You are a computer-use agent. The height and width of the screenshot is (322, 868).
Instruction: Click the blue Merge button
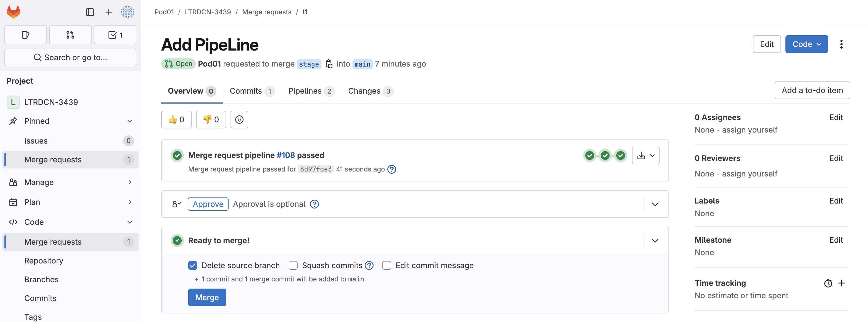[207, 297]
